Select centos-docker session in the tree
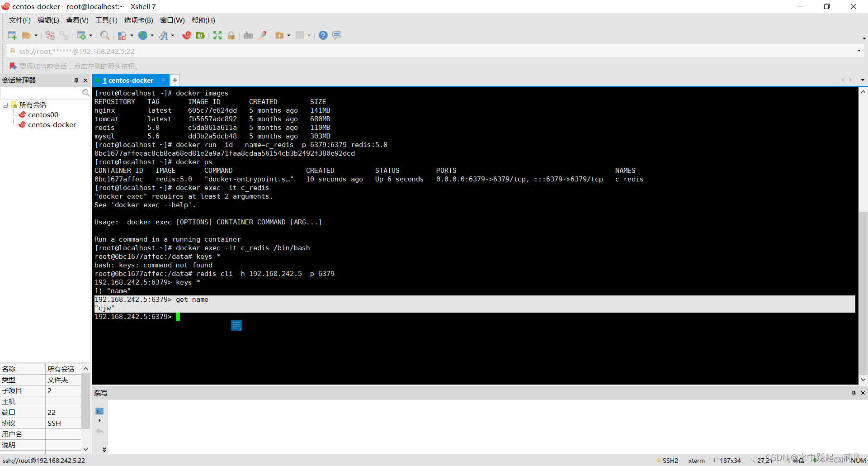This screenshot has width=868, height=466. (x=52, y=125)
